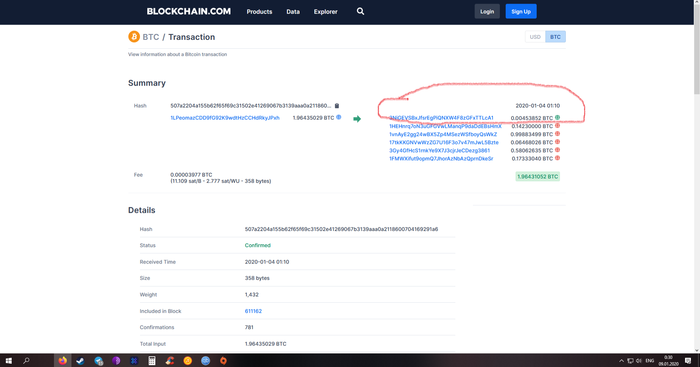Viewport: 700px width, 367px height.
Task: Open output address starting 1vnAyE2gg
Action: point(442,134)
